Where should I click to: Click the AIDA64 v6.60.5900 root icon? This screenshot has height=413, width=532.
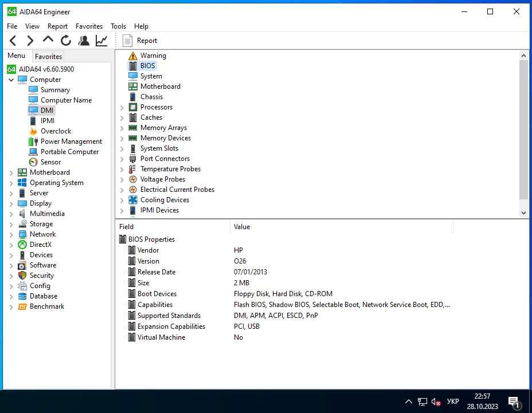[11, 69]
